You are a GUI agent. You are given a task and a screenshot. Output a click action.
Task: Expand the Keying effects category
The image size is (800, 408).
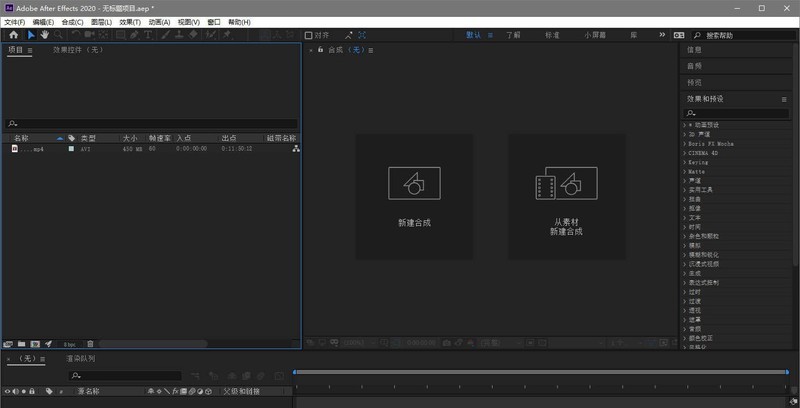(685, 161)
